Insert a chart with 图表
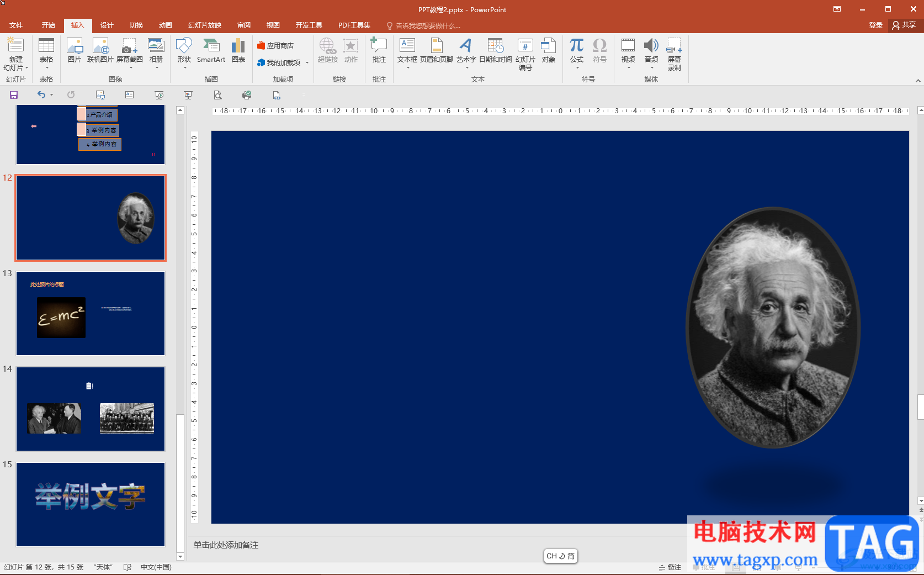Screen dimensions: 924x575 [238, 51]
